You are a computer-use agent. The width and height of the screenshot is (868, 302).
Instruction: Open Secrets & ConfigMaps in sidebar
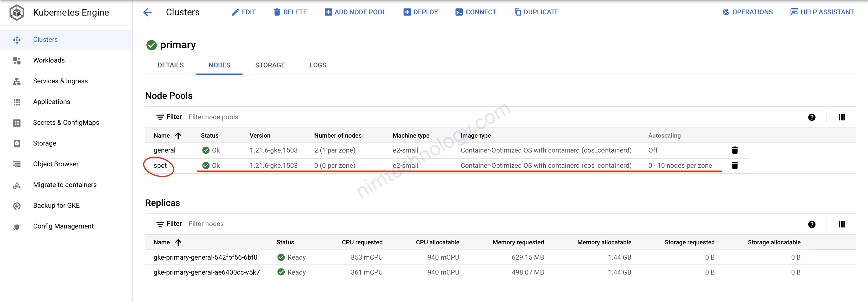click(66, 123)
